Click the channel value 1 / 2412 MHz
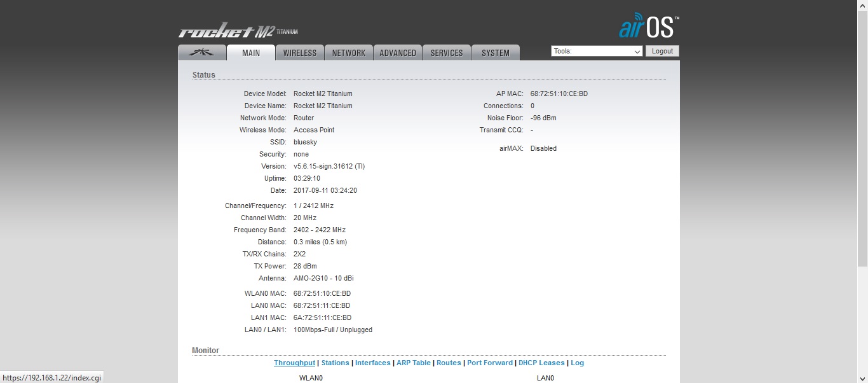Screen dimensions: 868x383 point(313,205)
